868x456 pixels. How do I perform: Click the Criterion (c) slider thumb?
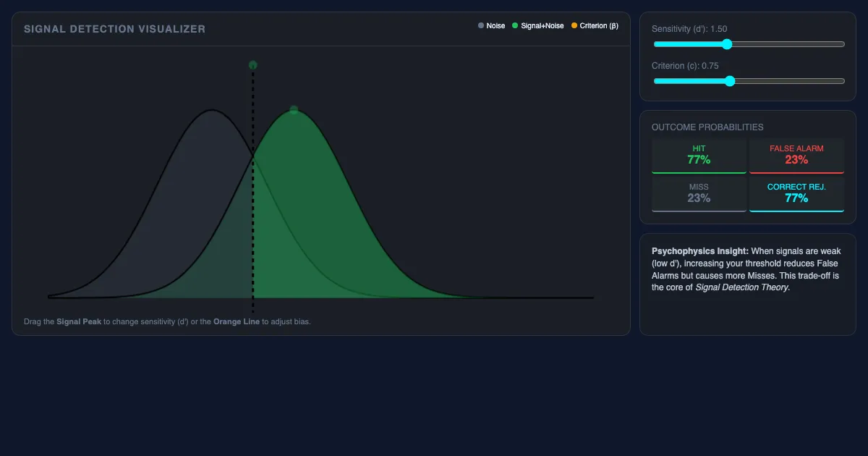[730, 81]
